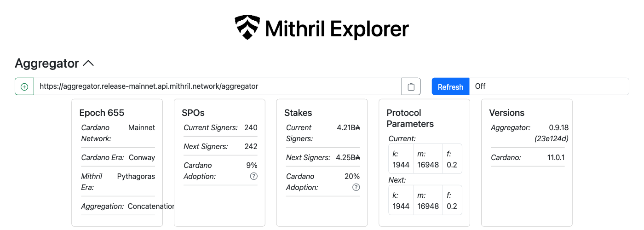Click the Epoch 655 card title
The height and width of the screenshot is (230, 644).
pos(102,113)
